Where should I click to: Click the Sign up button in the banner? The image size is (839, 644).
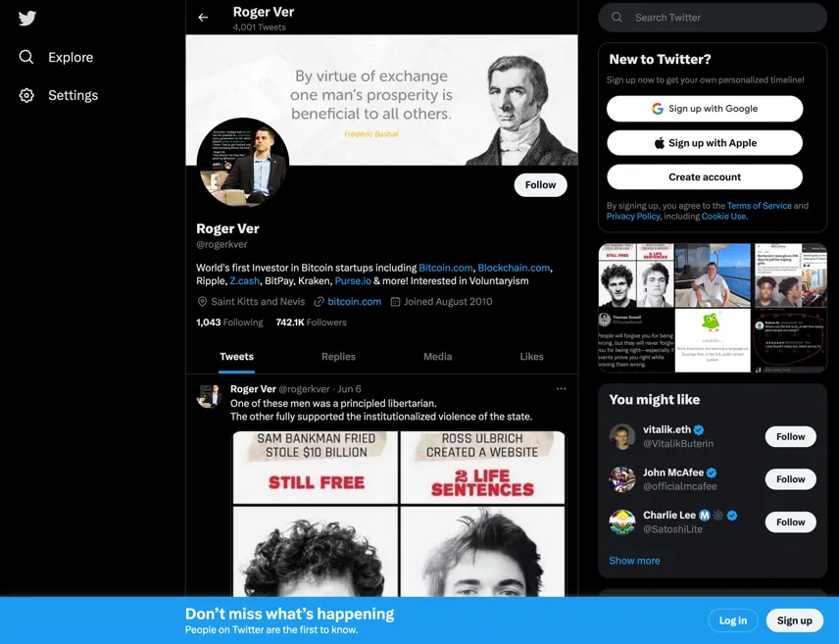click(x=794, y=620)
